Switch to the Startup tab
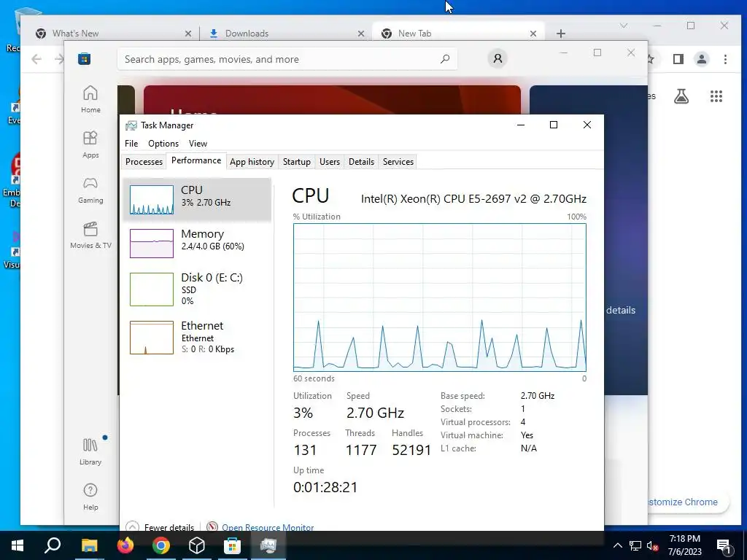747x560 pixels. (297, 162)
